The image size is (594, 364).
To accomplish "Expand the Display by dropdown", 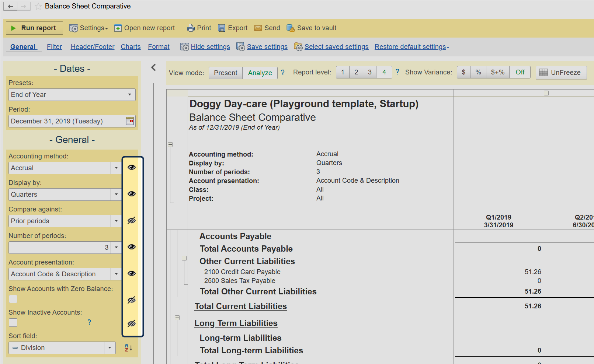I will pyautogui.click(x=116, y=195).
